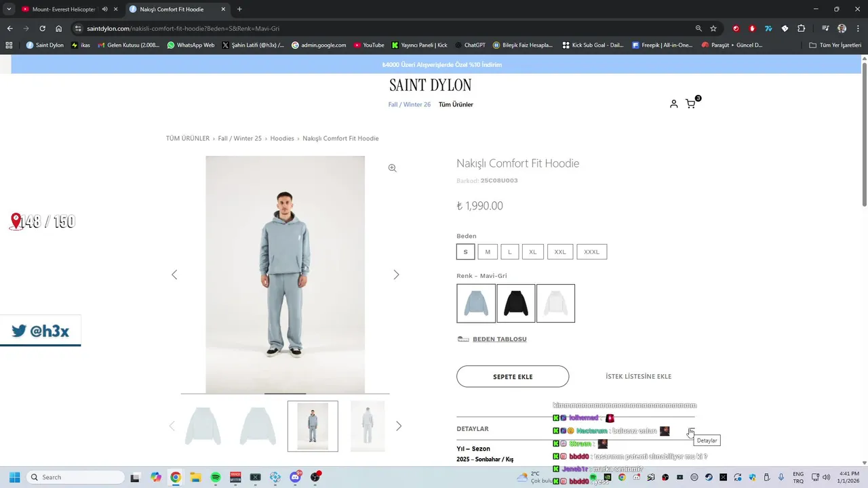This screenshot has width=868, height=488.
Task: Zoom the product image with magnifier icon
Action: (x=392, y=168)
